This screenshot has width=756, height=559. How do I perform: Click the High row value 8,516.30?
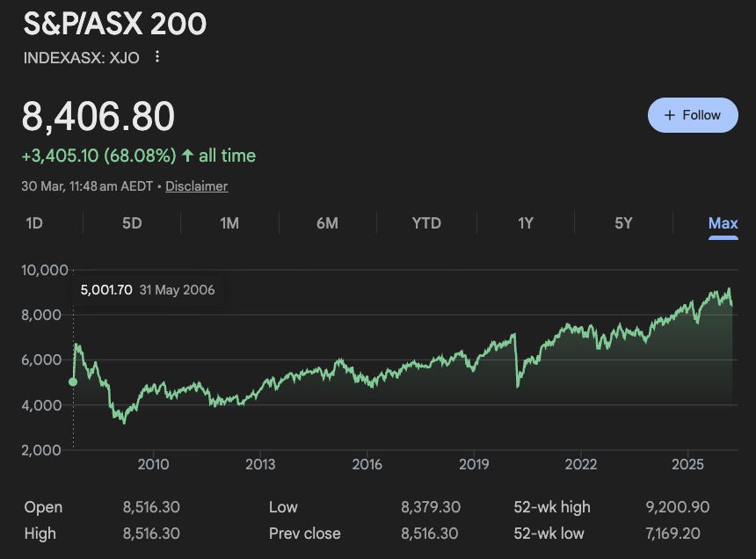151,534
